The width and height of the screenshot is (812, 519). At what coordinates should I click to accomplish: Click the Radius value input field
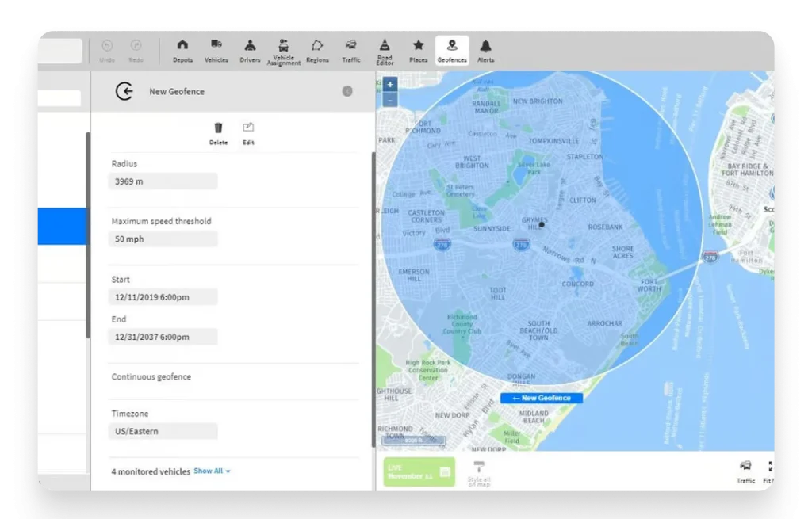point(163,181)
